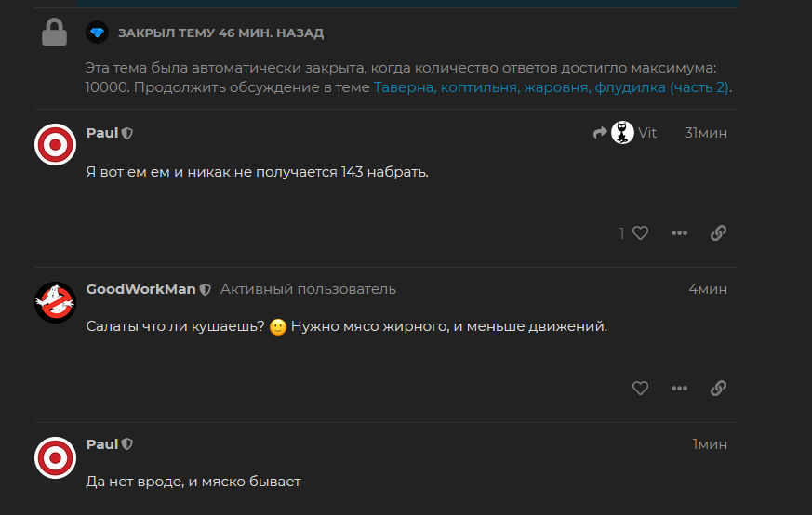Open the diamond avatar of the closer
This screenshot has height=515, width=812.
[x=98, y=33]
